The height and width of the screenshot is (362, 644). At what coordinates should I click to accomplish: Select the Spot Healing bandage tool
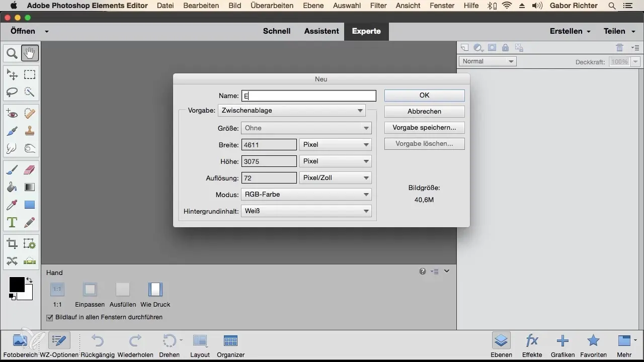click(x=30, y=114)
